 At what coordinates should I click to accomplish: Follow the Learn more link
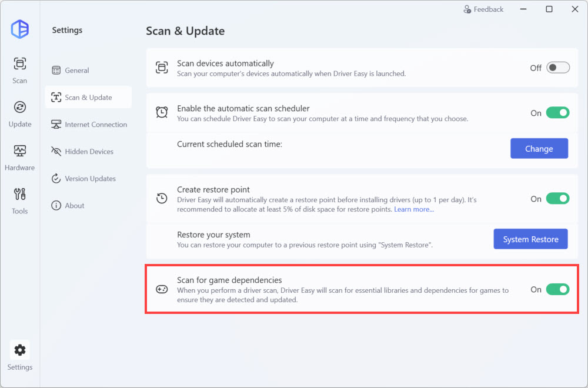[414, 209]
